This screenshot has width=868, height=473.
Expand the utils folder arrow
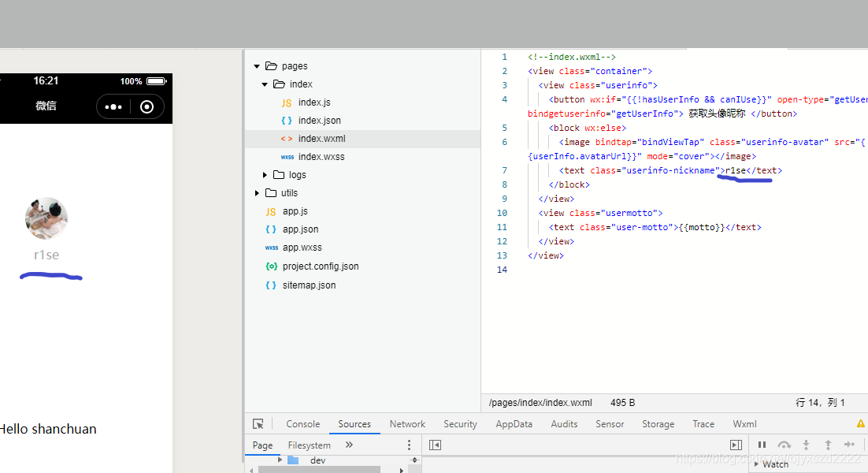click(x=257, y=192)
